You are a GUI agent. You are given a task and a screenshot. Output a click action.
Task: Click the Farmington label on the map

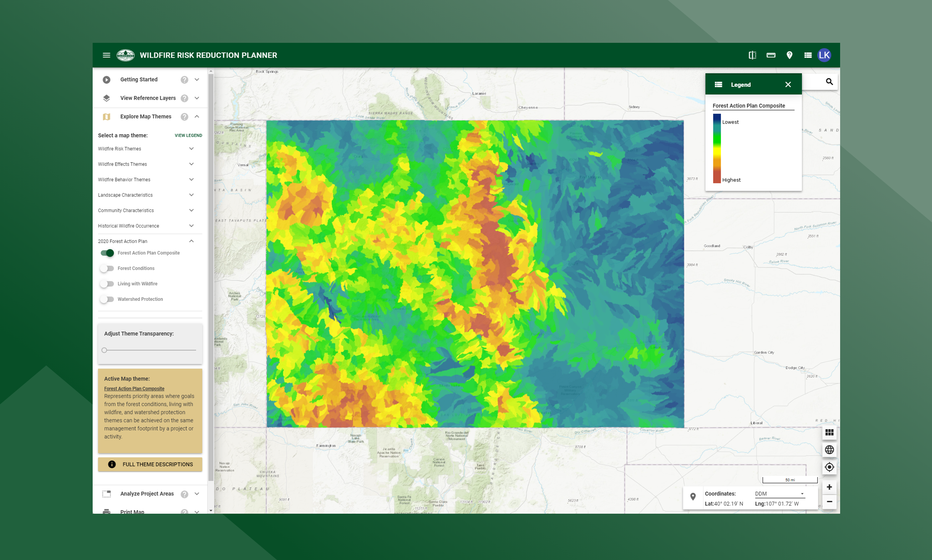coord(326,446)
